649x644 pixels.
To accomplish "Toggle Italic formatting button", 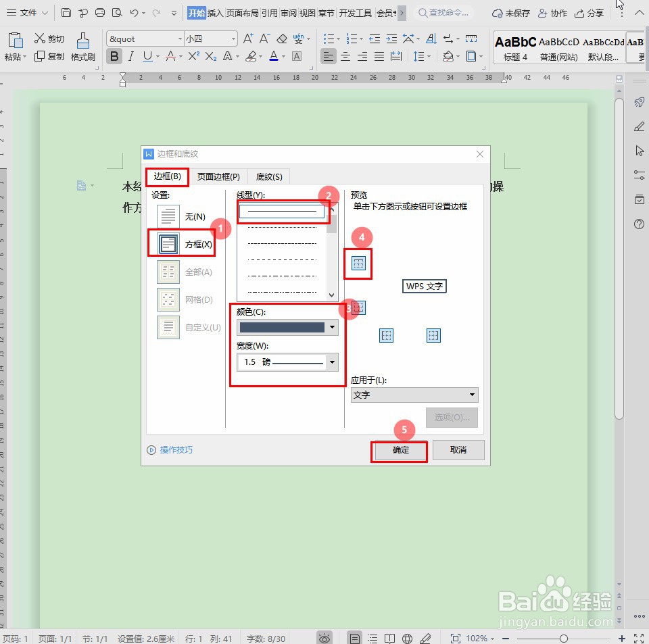I will pyautogui.click(x=131, y=56).
